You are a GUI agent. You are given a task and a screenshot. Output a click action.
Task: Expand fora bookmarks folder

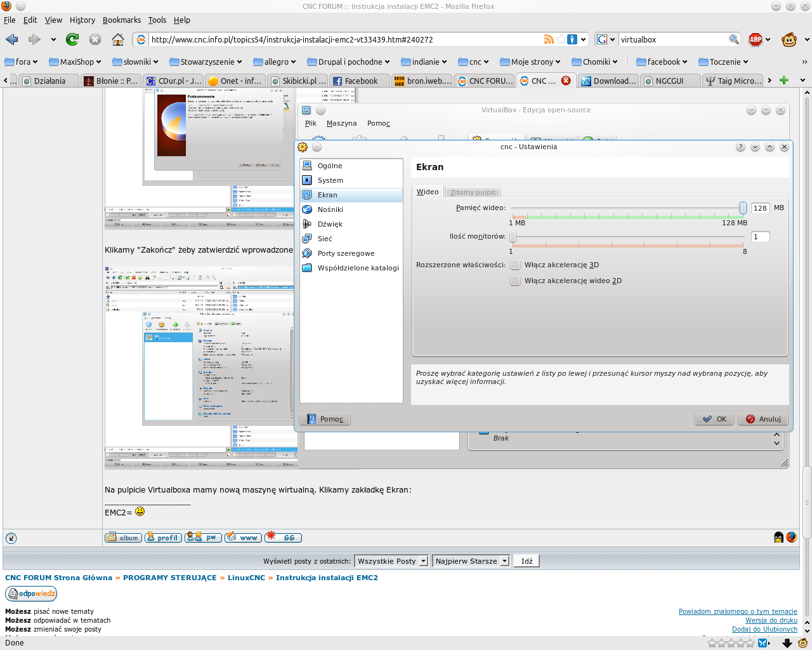[21, 62]
